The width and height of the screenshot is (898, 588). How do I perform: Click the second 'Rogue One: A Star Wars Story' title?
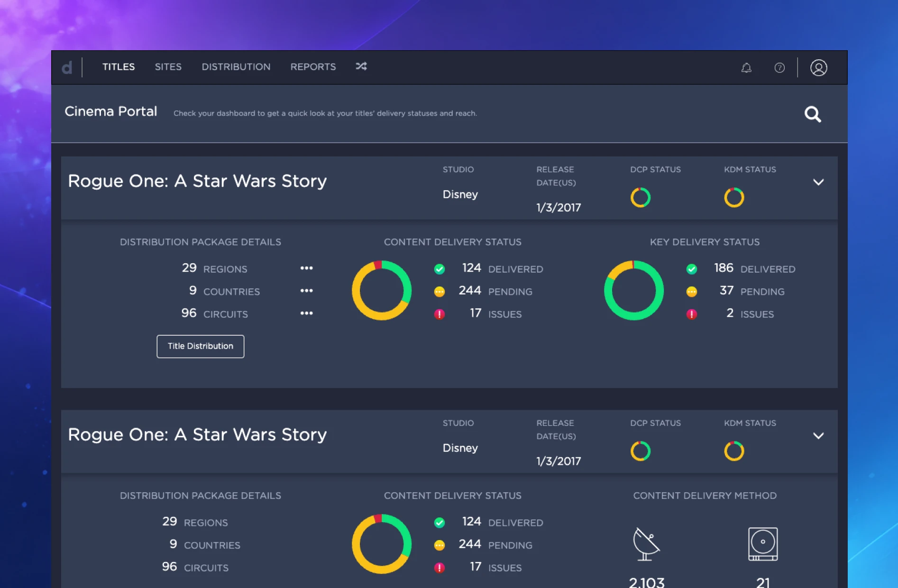pyautogui.click(x=197, y=435)
